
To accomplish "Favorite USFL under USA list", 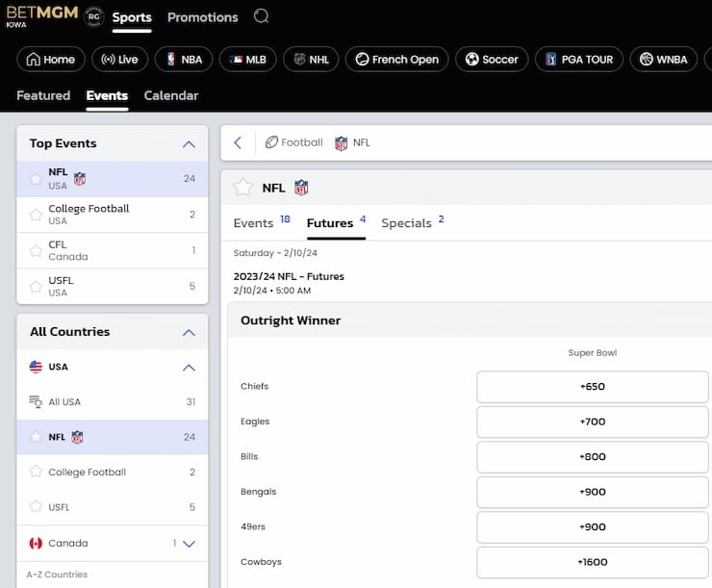I will 36,507.
